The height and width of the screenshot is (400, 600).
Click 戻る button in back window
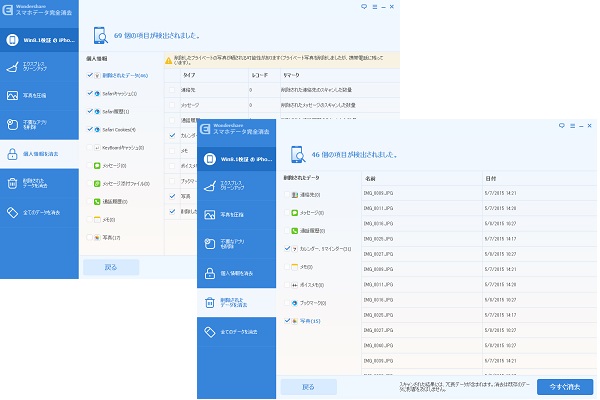(x=110, y=267)
